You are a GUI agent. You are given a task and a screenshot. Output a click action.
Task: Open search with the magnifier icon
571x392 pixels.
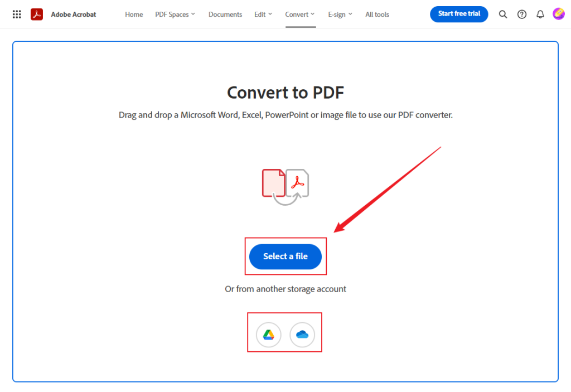tap(503, 14)
